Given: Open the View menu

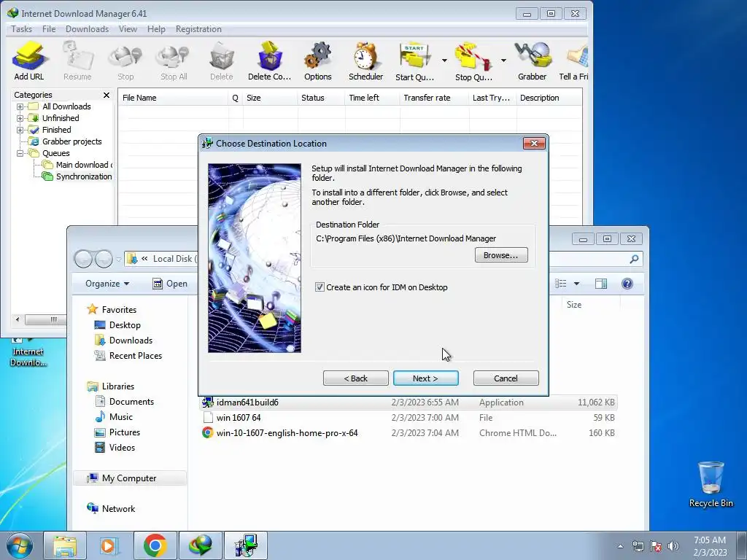Looking at the screenshot, I should pyautogui.click(x=128, y=29).
